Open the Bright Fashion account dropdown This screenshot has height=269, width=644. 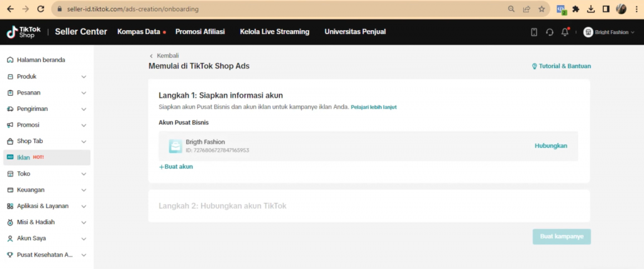tap(609, 32)
